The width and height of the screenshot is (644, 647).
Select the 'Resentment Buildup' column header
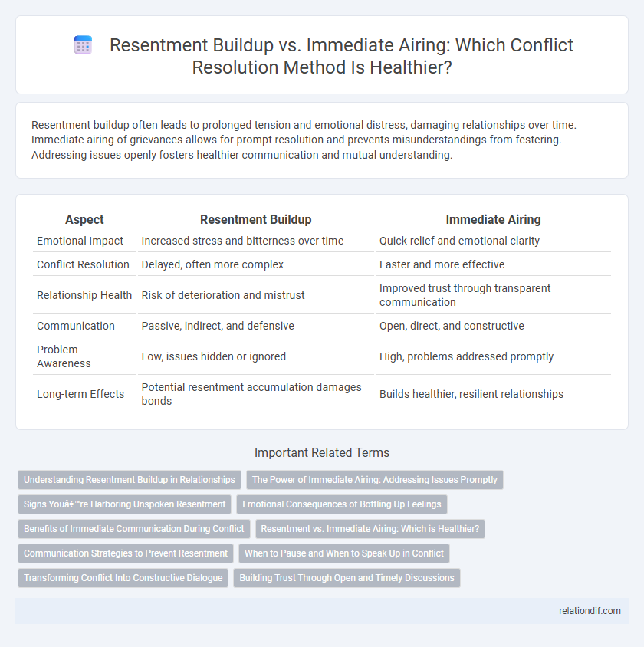256,219
